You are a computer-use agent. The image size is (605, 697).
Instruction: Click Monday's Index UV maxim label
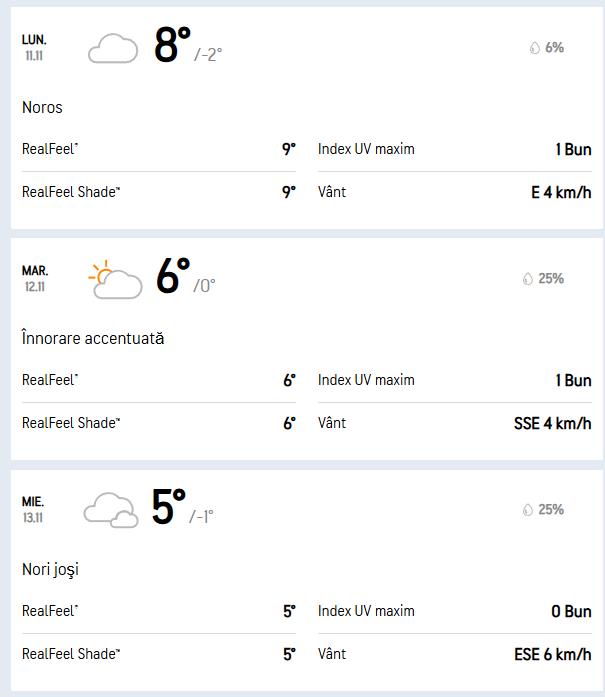pos(366,149)
